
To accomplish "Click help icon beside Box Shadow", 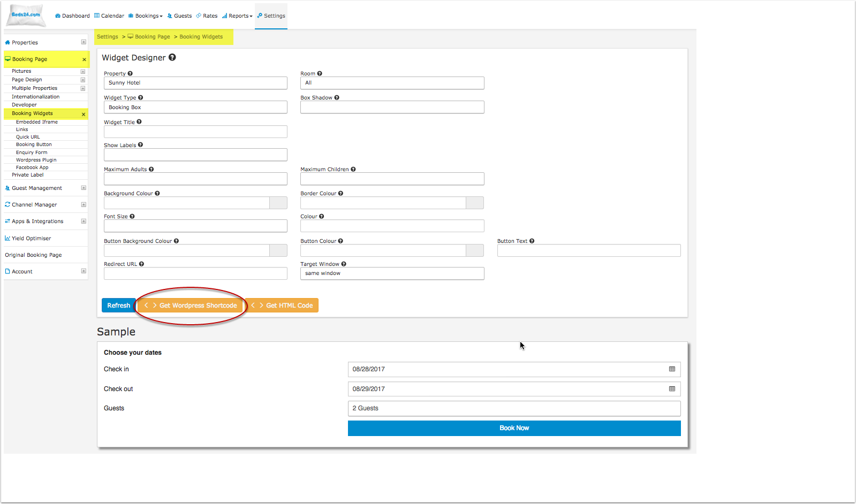I will 337,98.
